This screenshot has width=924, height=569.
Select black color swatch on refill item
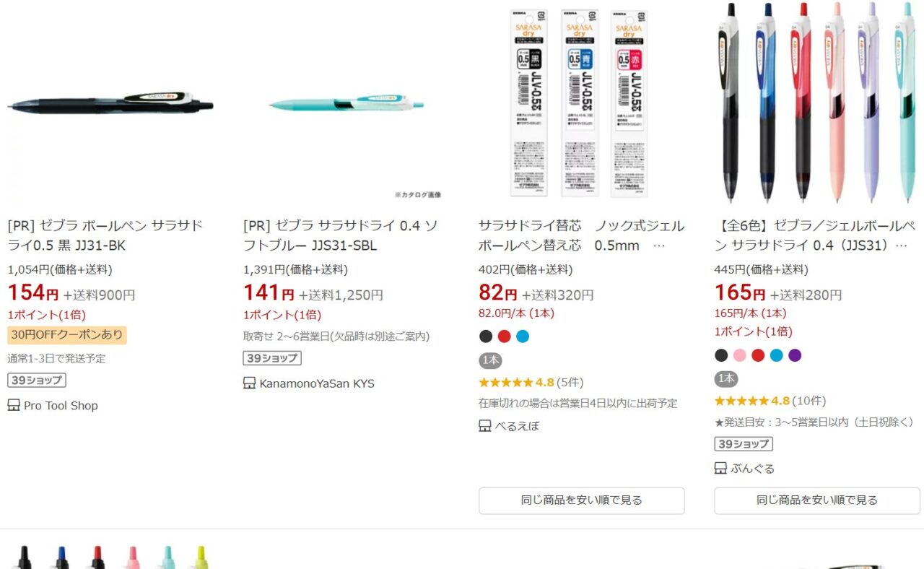click(x=486, y=336)
